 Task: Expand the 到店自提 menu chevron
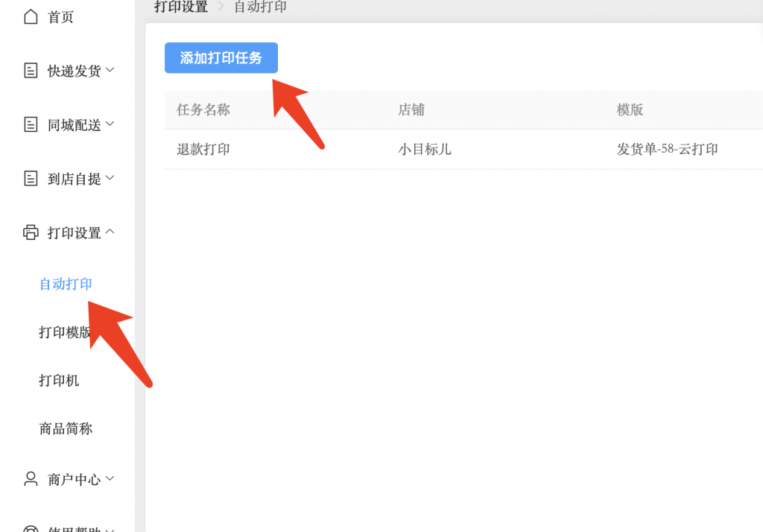[110, 178]
